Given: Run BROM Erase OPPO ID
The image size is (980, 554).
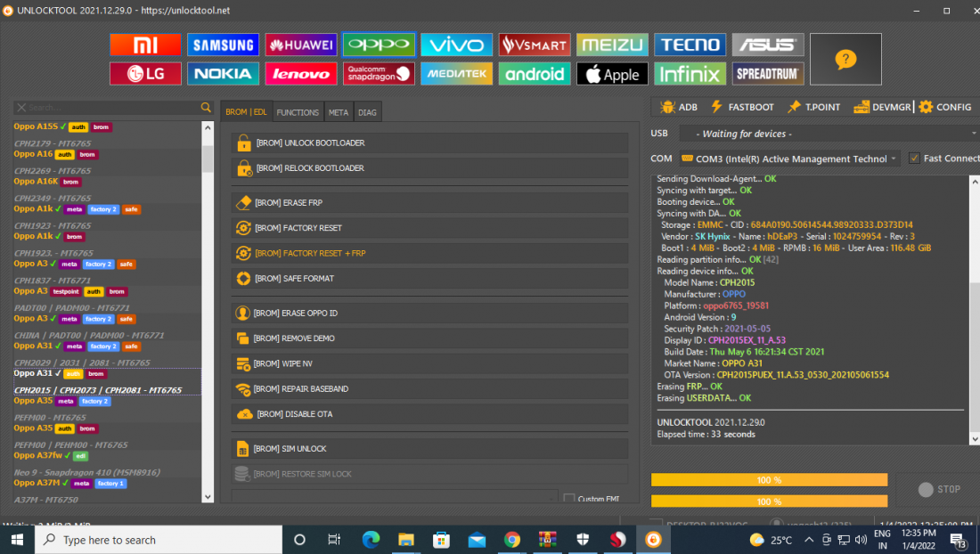Looking at the screenshot, I should click(x=429, y=313).
